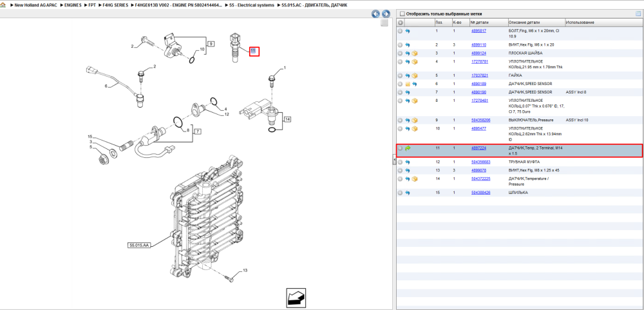Open part number 504356683 link
The height and width of the screenshot is (310, 644).
click(x=480, y=162)
